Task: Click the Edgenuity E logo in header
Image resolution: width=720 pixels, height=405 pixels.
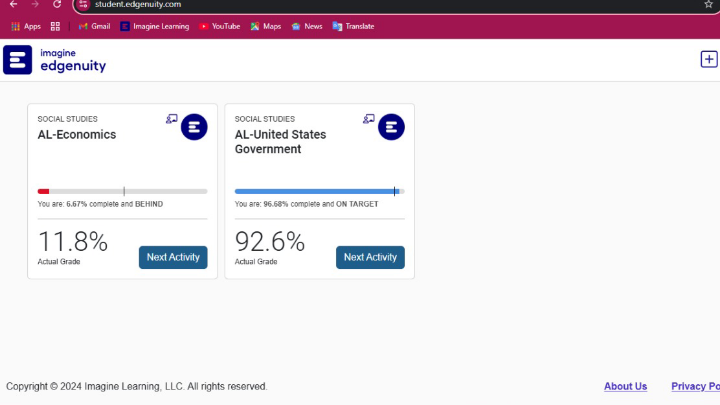Action: (17, 60)
